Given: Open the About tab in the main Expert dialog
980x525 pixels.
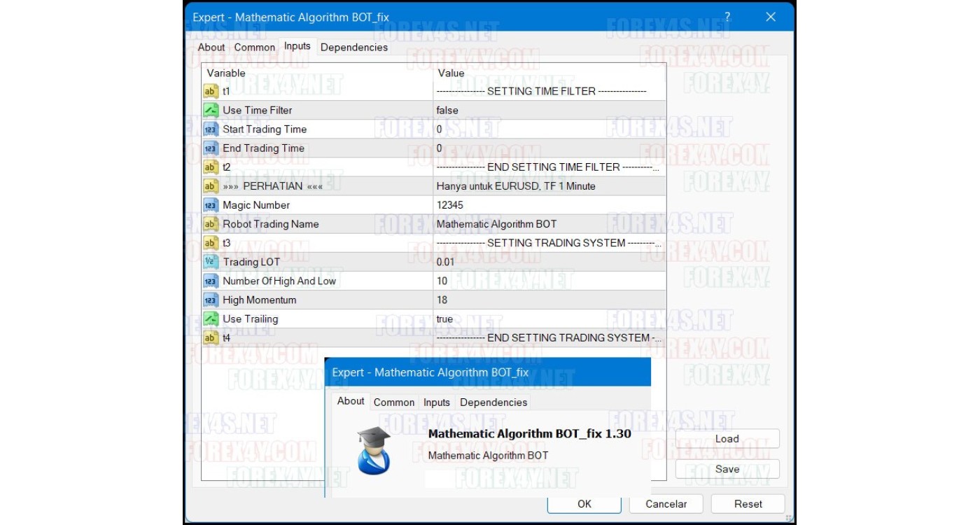Looking at the screenshot, I should click(211, 48).
